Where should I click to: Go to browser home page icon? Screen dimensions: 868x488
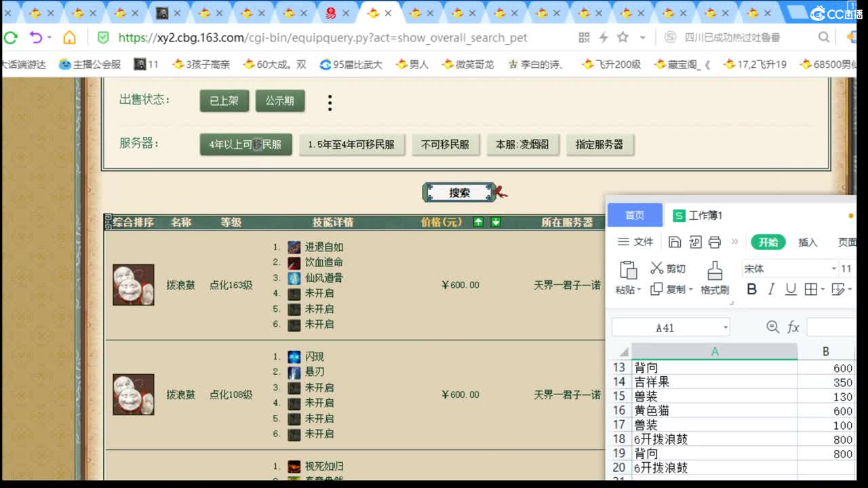click(x=69, y=37)
